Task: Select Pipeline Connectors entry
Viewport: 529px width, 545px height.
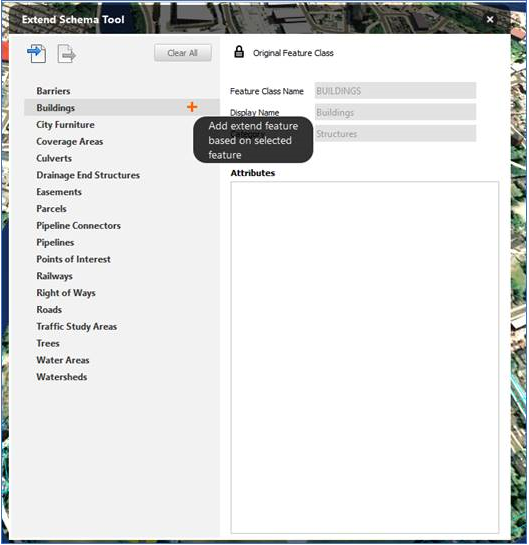Action: click(79, 226)
